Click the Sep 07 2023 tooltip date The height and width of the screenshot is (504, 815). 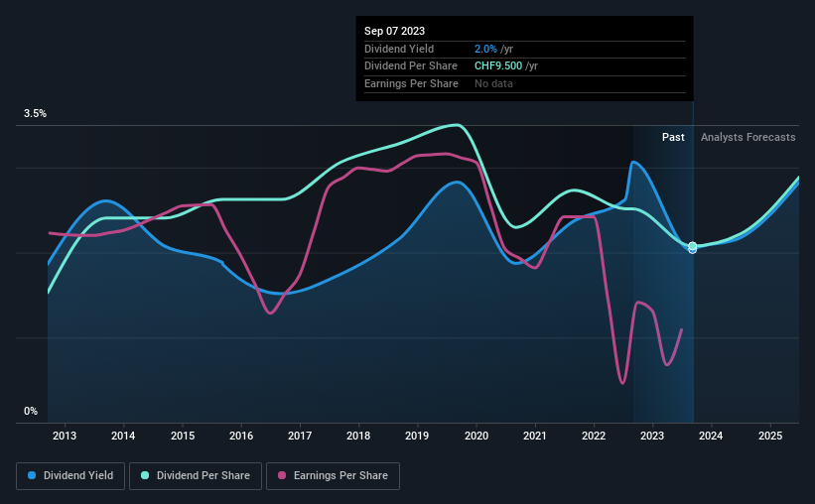[x=394, y=31]
